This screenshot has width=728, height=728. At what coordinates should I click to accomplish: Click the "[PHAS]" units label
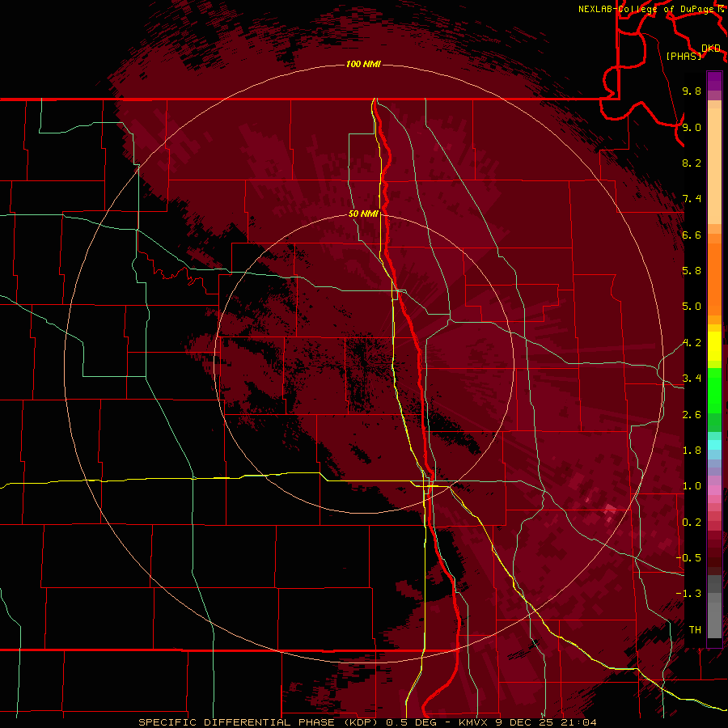pos(684,57)
